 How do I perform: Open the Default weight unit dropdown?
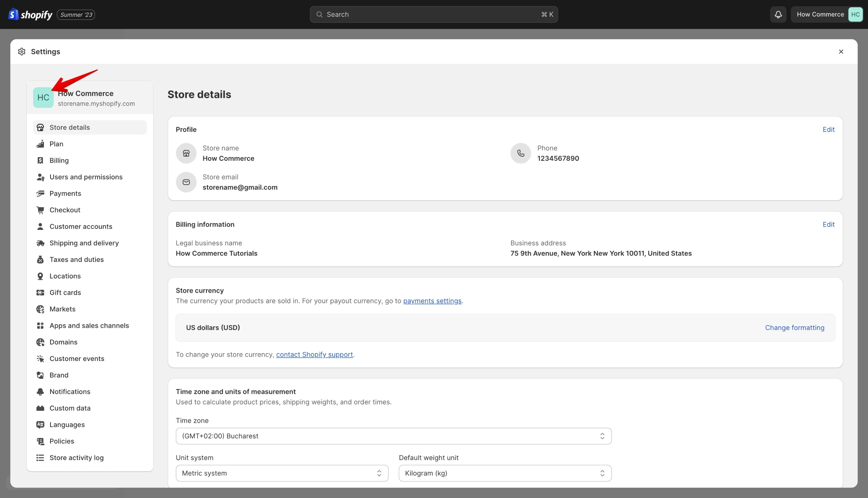pyautogui.click(x=505, y=473)
